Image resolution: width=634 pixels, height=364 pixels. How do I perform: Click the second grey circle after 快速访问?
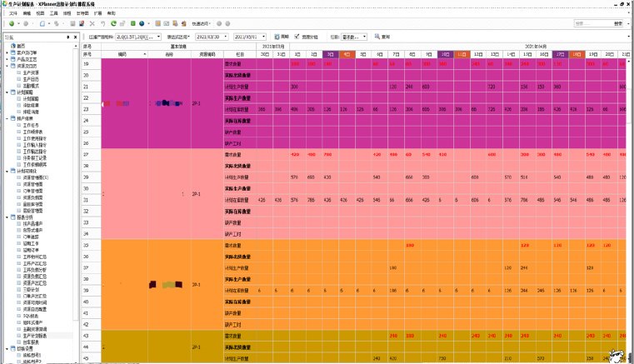[x=227, y=24]
